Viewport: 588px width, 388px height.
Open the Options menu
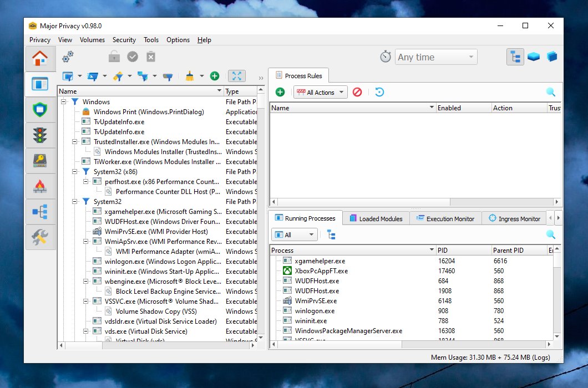(x=178, y=40)
